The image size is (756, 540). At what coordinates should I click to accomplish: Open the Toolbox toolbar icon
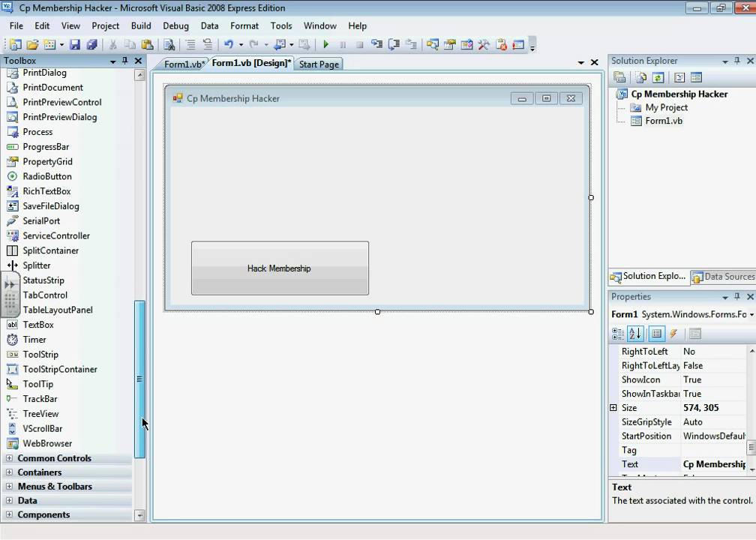[484, 45]
